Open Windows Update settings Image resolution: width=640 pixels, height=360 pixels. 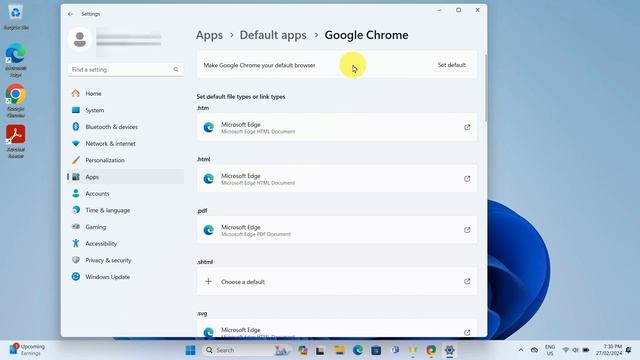pyautogui.click(x=126, y=277)
